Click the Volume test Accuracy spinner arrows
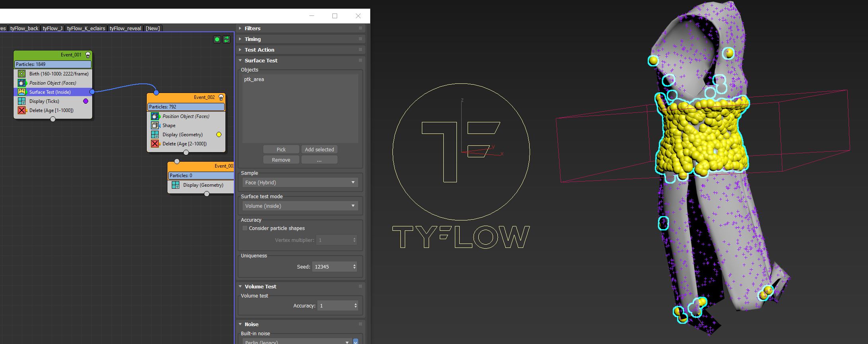Image resolution: width=868 pixels, height=344 pixels. [x=355, y=305]
